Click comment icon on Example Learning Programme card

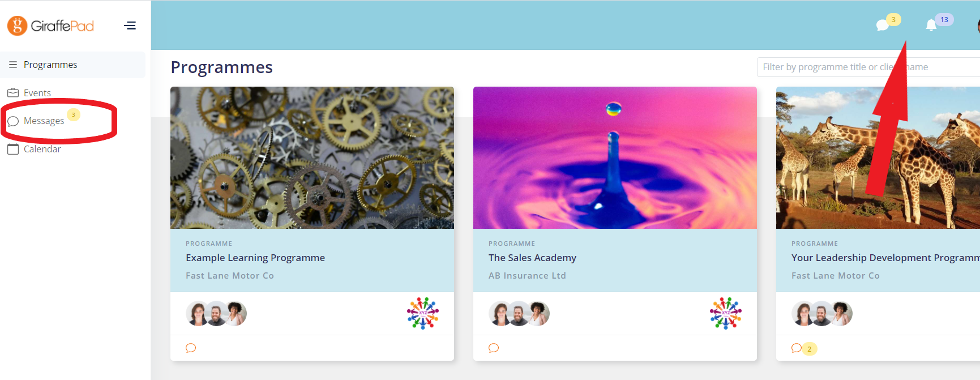click(191, 348)
